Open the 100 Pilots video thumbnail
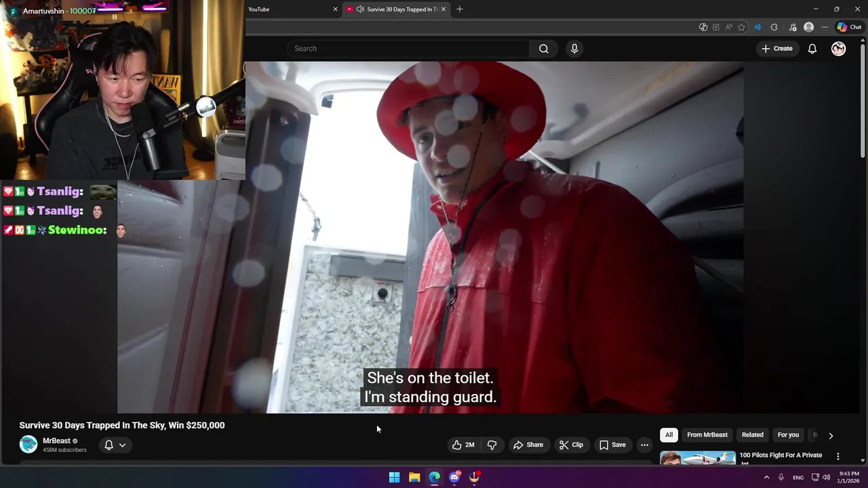The height and width of the screenshot is (488, 868). 698,457
